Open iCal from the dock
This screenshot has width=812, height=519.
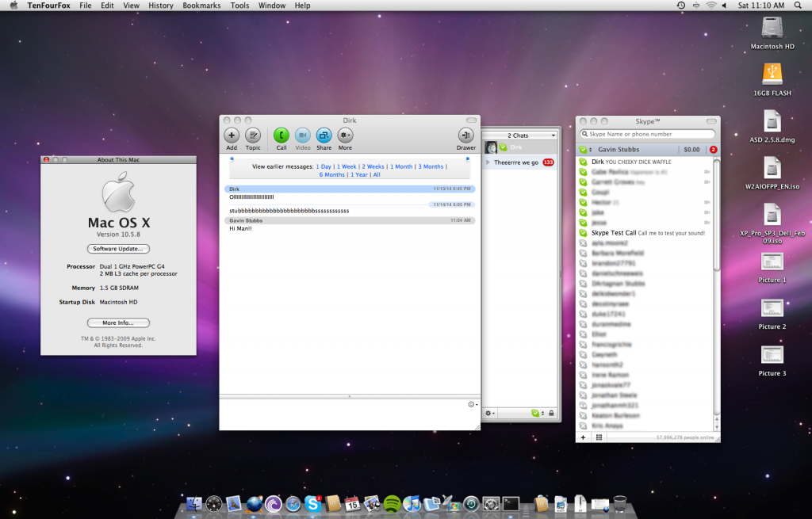352,503
